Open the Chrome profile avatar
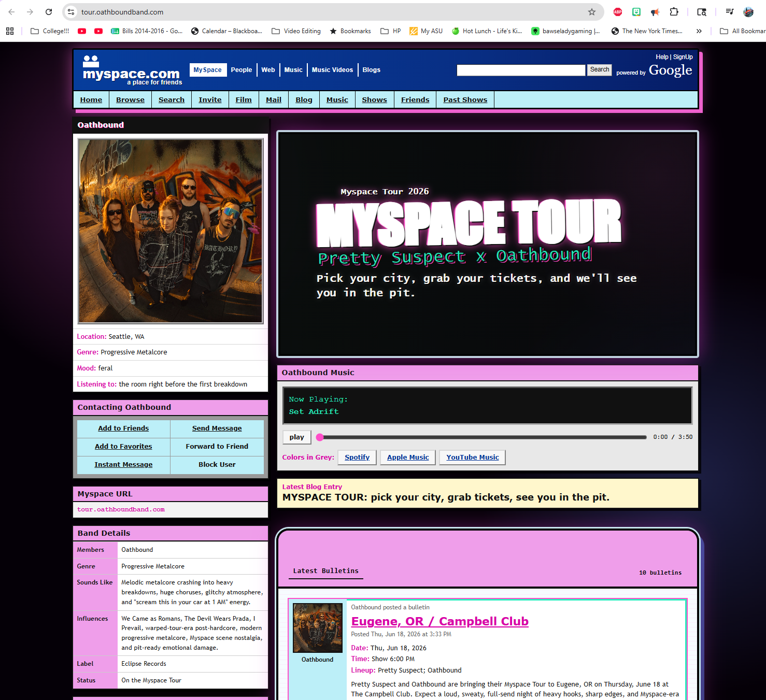 coord(748,12)
